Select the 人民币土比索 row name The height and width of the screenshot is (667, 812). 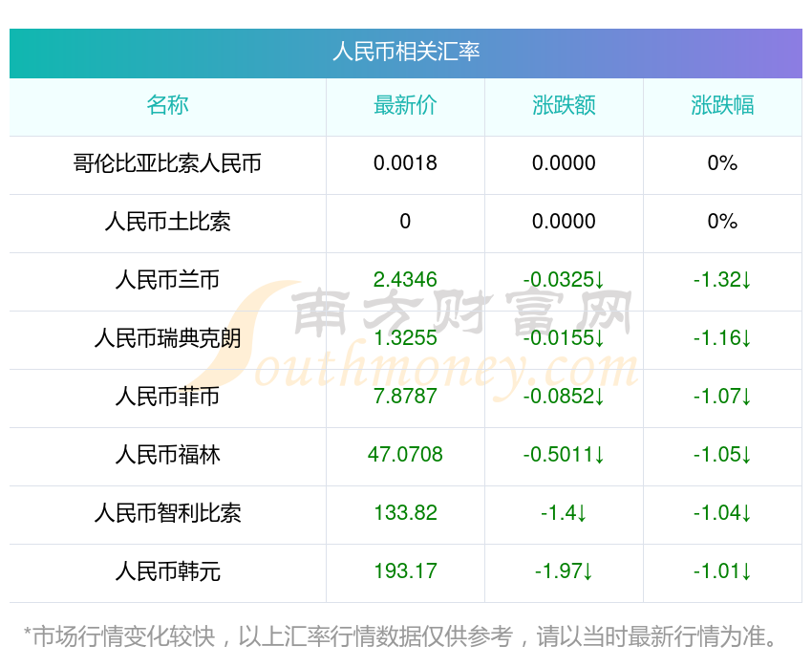(x=167, y=222)
